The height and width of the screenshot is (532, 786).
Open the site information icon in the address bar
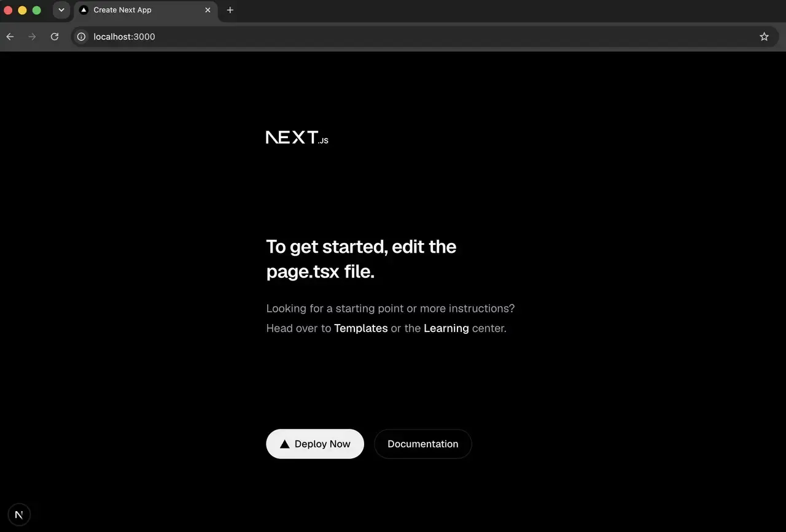81,37
